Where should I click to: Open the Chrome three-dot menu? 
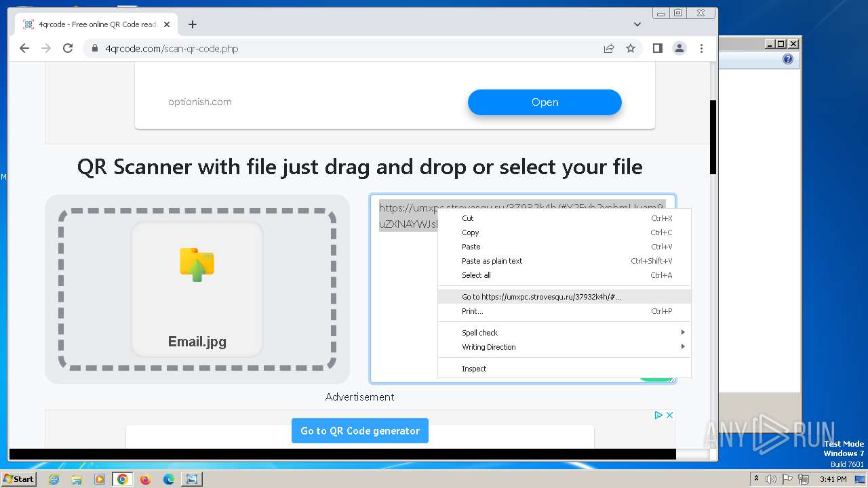point(701,48)
